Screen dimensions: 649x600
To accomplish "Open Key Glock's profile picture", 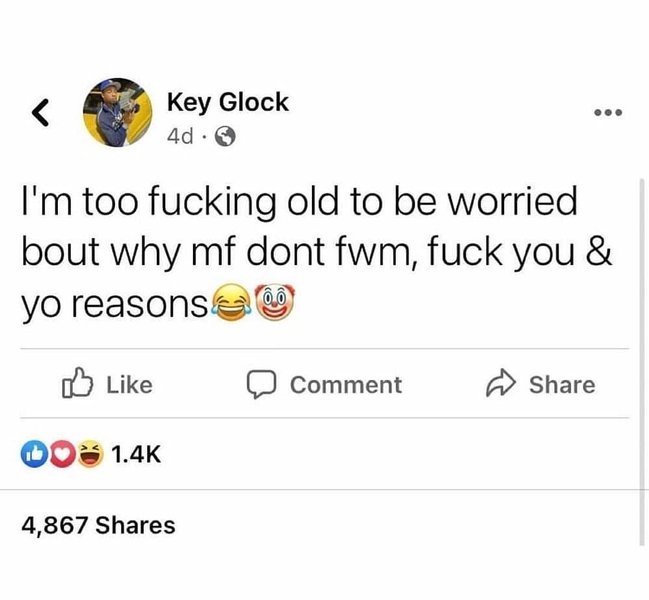I will coord(118,112).
